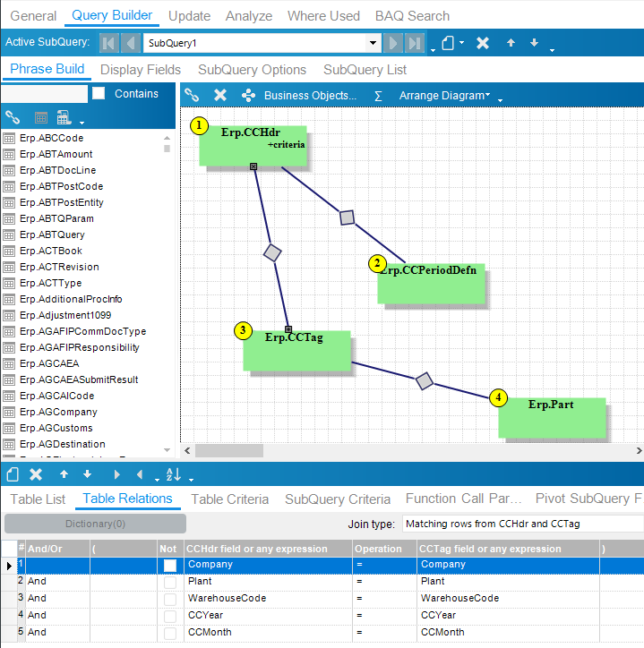644x648 pixels.
Task: Delete the active subquery with X icon
Action: click(x=483, y=43)
